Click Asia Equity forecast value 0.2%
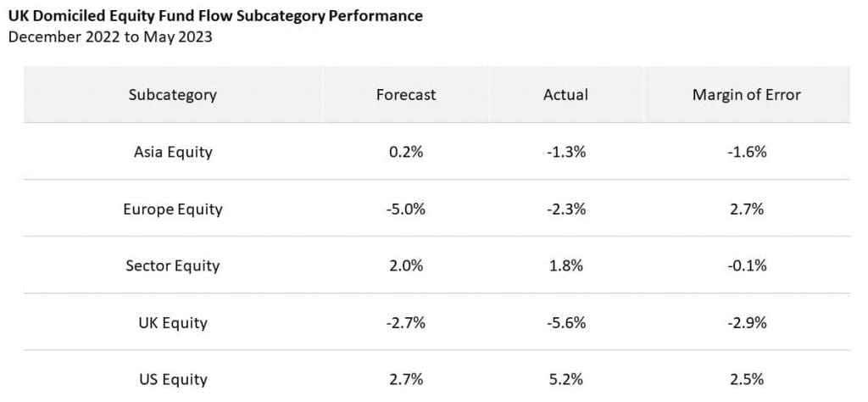 pyautogui.click(x=406, y=153)
